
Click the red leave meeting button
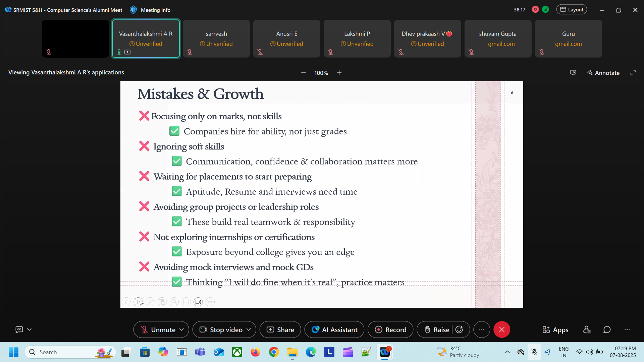[x=501, y=330]
